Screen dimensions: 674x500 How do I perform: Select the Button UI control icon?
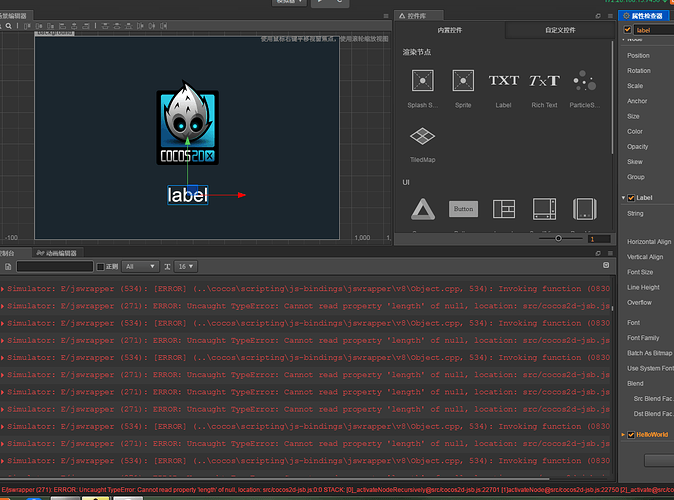point(463,209)
